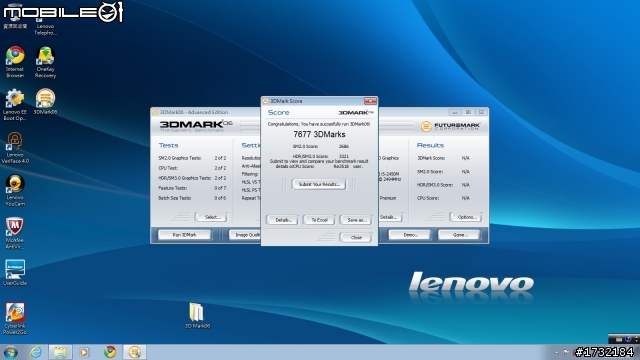
Task: Click Select button under Tests
Action: (211, 217)
